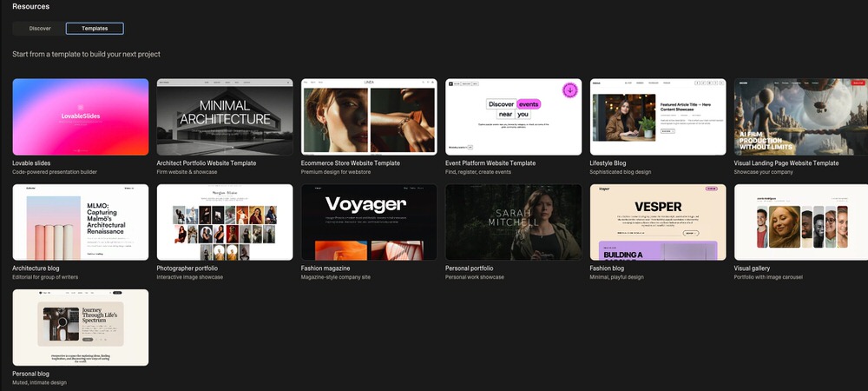Click the Photographer portfolio title
Image resolution: width=868 pixels, height=391 pixels.
(187, 268)
